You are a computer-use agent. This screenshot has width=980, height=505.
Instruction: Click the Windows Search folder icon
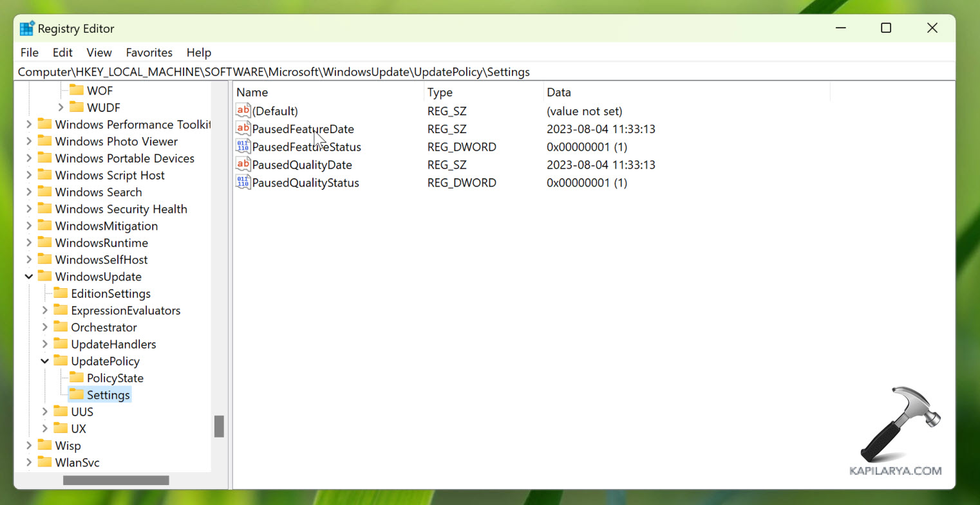click(45, 192)
